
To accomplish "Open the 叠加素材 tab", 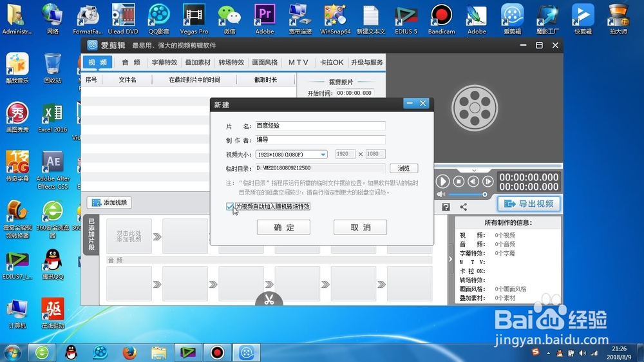I will pos(198,62).
